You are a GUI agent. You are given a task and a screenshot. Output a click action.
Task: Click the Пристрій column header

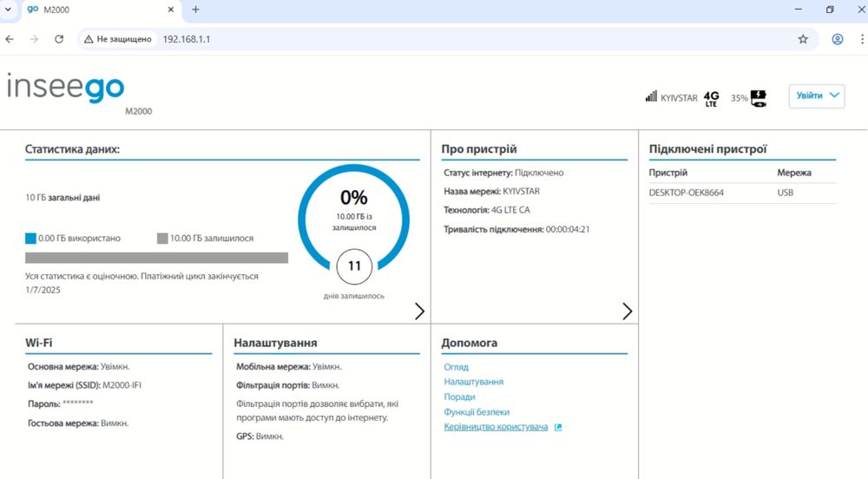tap(668, 173)
